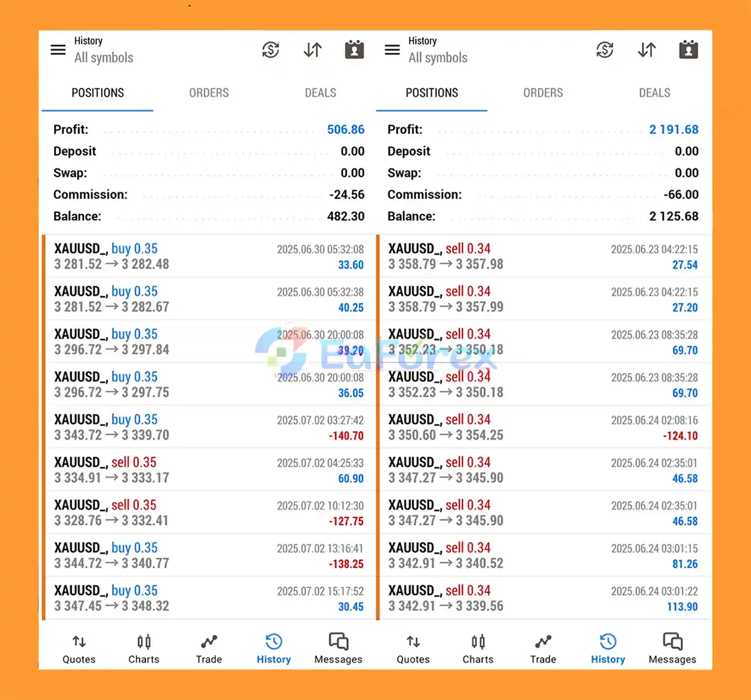Open the hamburger menu in left History panel
This screenshot has height=700, width=751.
[x=58, y=50]
